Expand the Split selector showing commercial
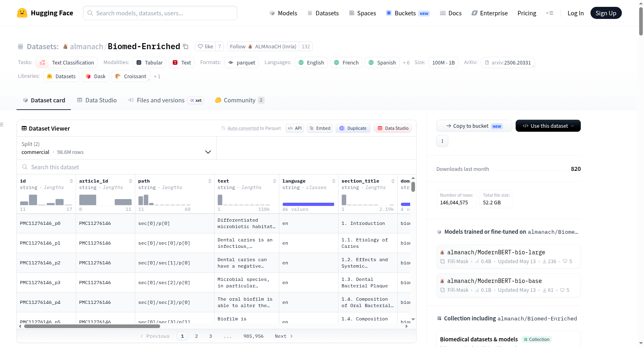 [116, 148]
